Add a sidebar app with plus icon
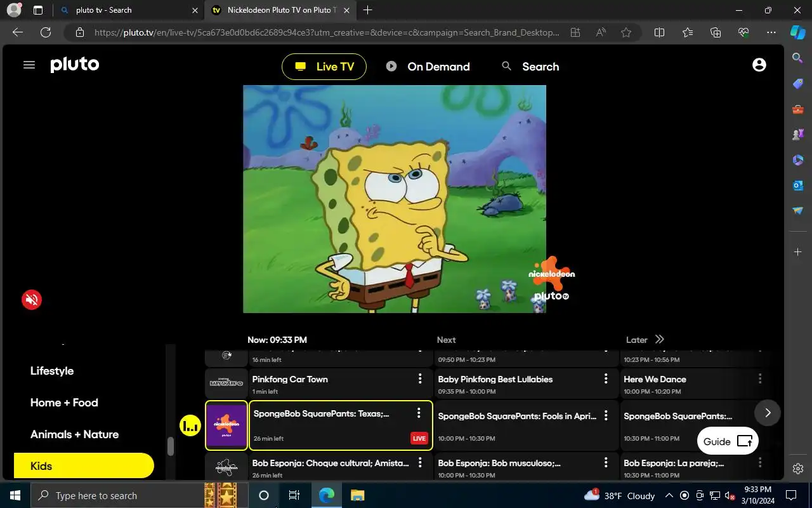This screenshot has width=812, height=508. pyautogui.click(x=798, y=252)
